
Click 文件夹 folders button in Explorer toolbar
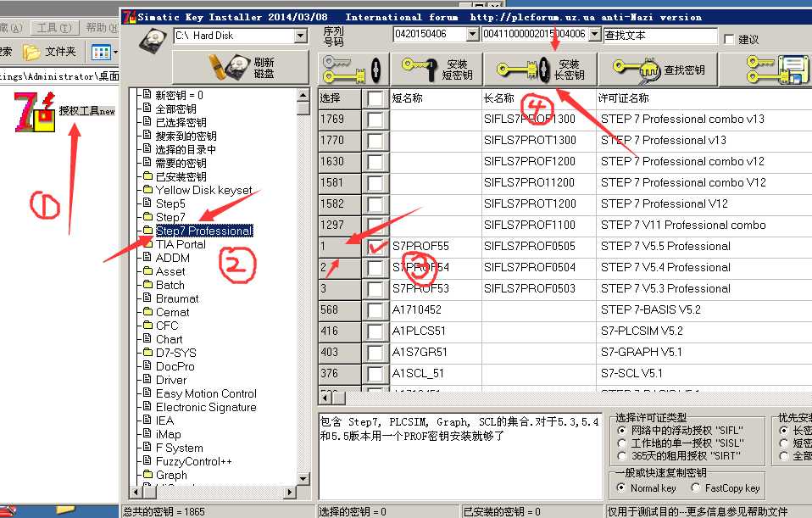pyautogui.click(x=50, y=52)
